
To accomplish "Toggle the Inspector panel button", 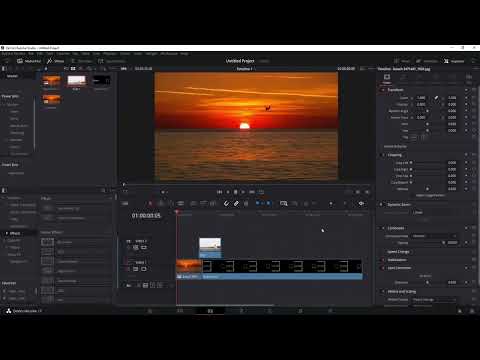I will (x=454, y=61).
